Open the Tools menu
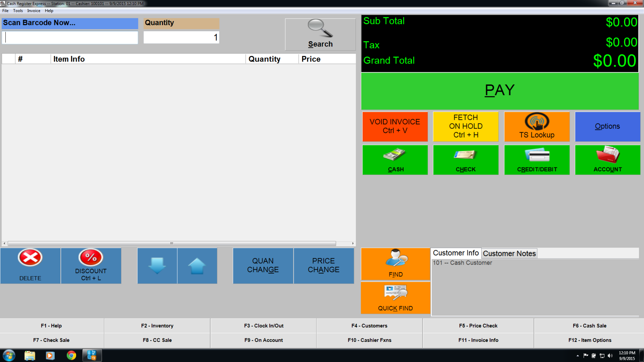 point(18,10)
